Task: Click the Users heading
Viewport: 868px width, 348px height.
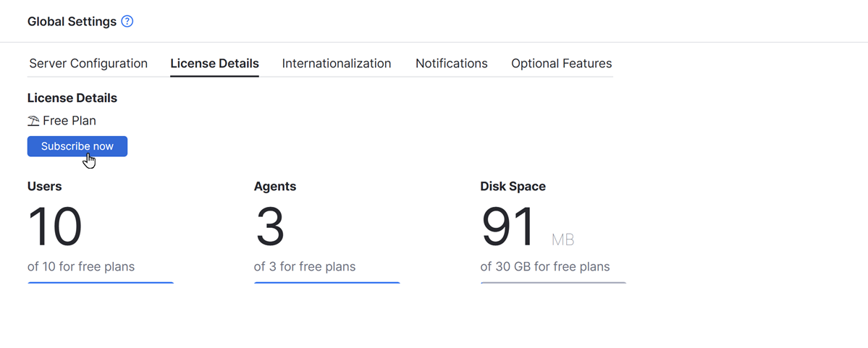Action: (x=45, y=187)
